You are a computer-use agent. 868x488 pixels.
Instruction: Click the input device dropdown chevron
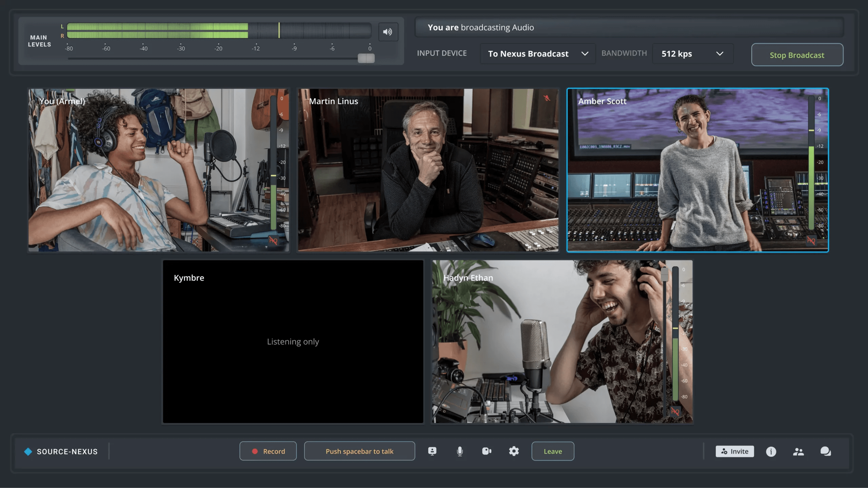(x=585, y=54)
